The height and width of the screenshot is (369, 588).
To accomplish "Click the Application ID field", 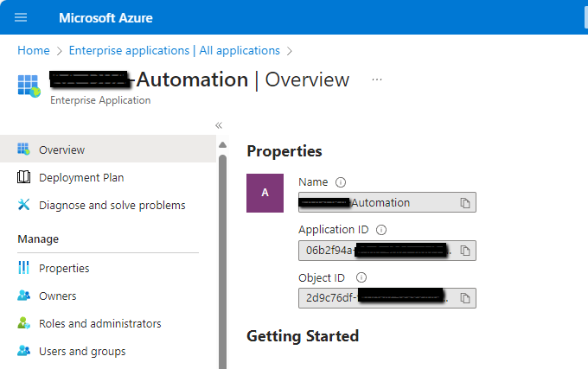I will pos(387,251).
